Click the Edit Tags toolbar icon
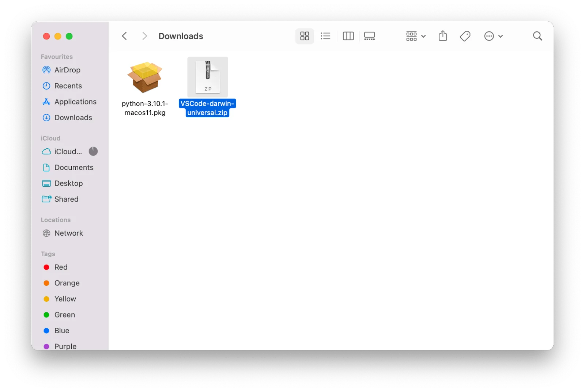The image size is (585, 392). point(465,36)
